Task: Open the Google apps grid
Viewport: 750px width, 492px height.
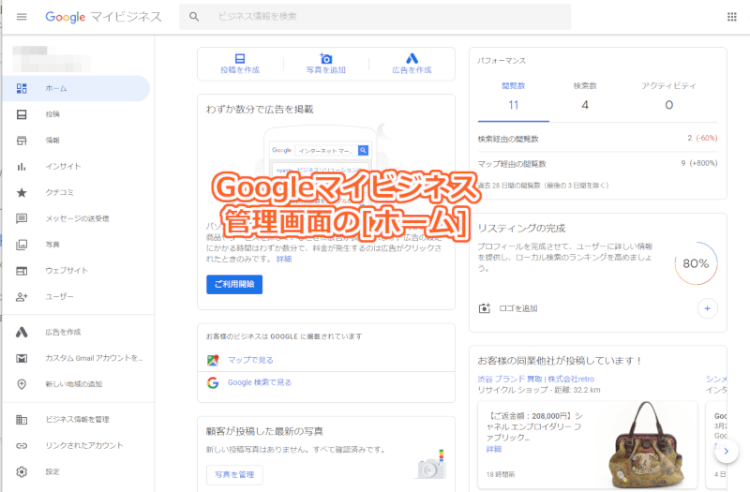Action: click(x=732, y=17)
